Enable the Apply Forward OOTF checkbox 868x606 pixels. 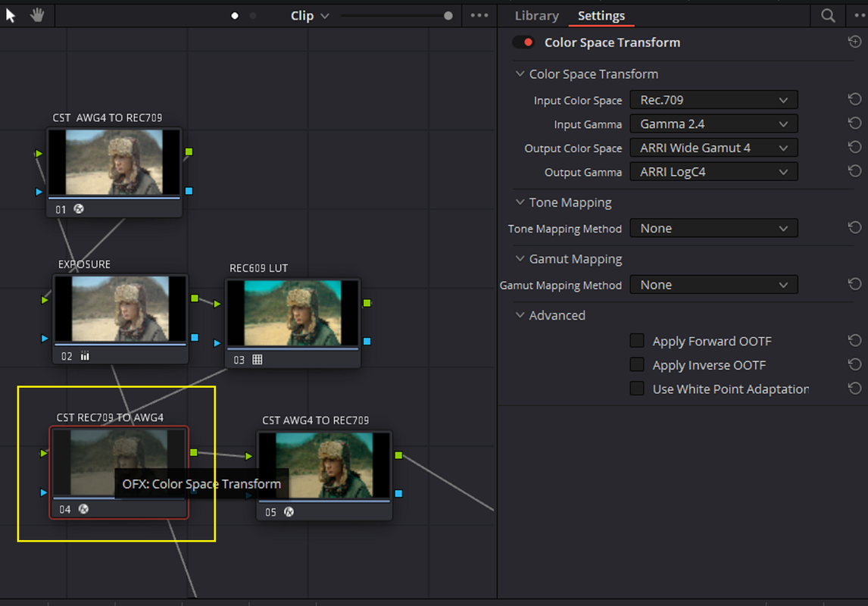coord(637,340)
